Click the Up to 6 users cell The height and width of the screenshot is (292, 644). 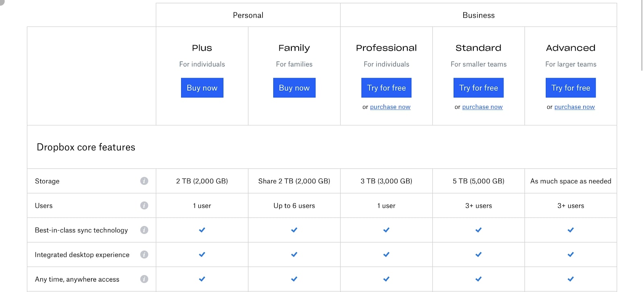[x=294, y=206]
